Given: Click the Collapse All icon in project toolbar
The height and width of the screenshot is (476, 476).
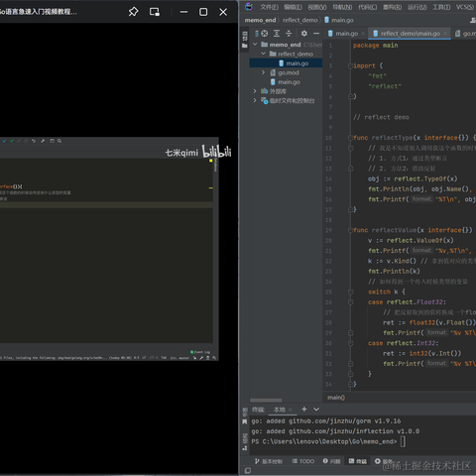Looking at the screenshot, I should click(x=289, y=34).
